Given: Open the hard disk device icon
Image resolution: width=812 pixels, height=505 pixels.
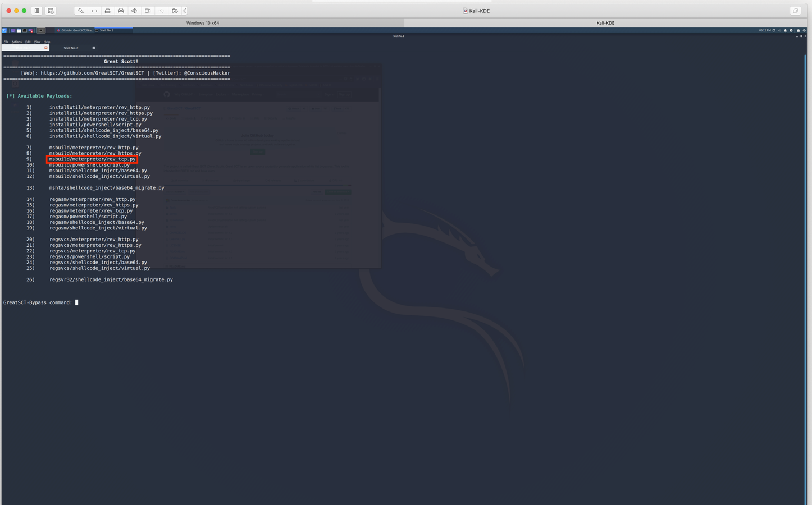Looking at the screenshot, I should click(x=108, y=11).
